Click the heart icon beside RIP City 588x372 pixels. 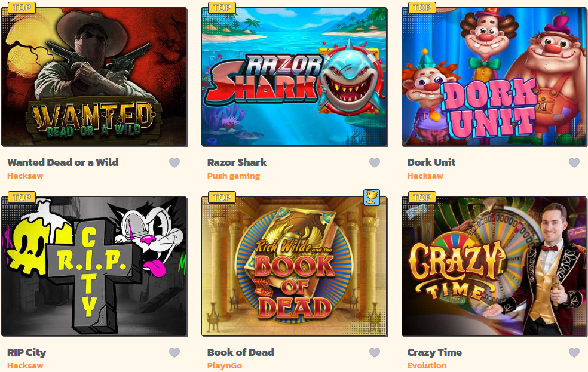[x=174, y=352]
